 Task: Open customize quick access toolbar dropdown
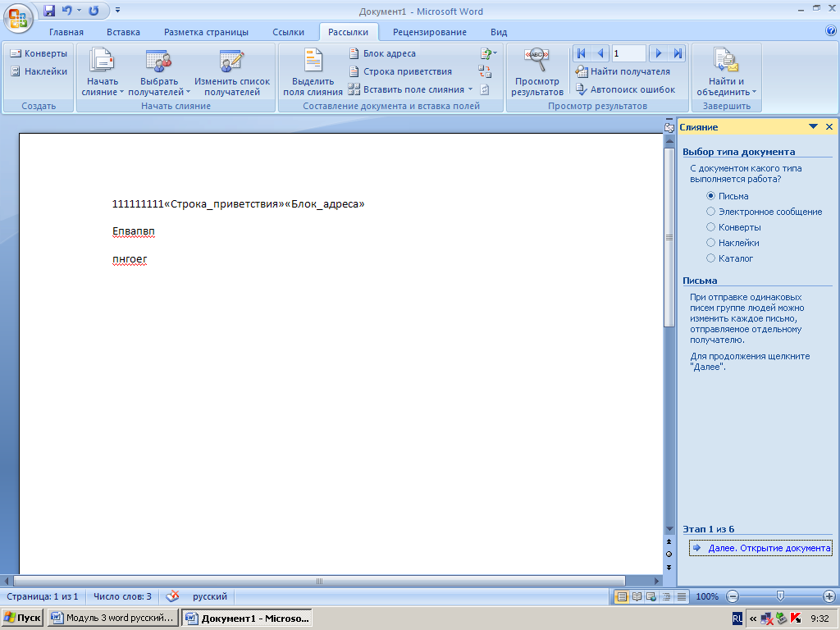coord(118,10)
